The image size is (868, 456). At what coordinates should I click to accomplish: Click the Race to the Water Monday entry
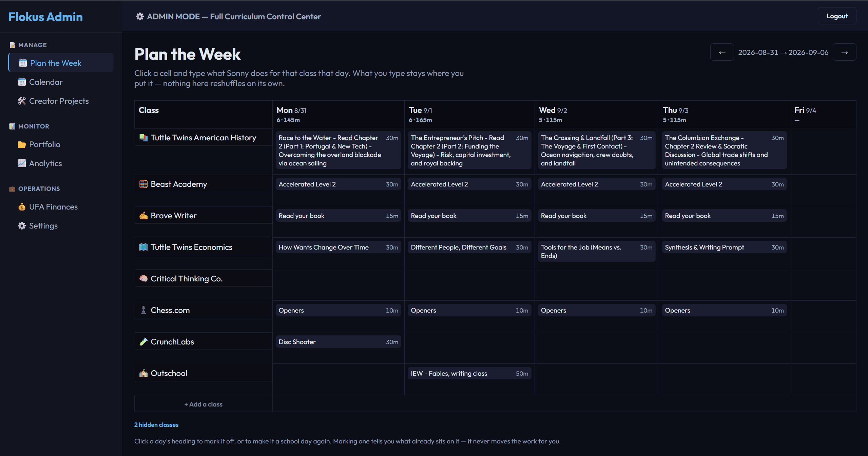(x=338, y=150)
